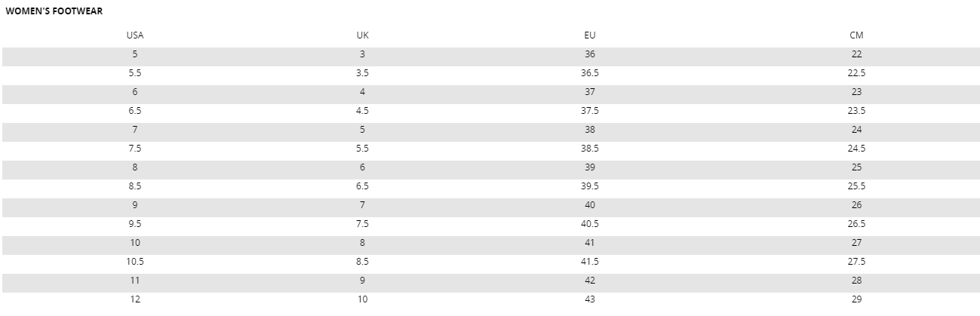980x316 pixels.
Task: Click EU size 38.5 cell
Action: pos(590,149)
